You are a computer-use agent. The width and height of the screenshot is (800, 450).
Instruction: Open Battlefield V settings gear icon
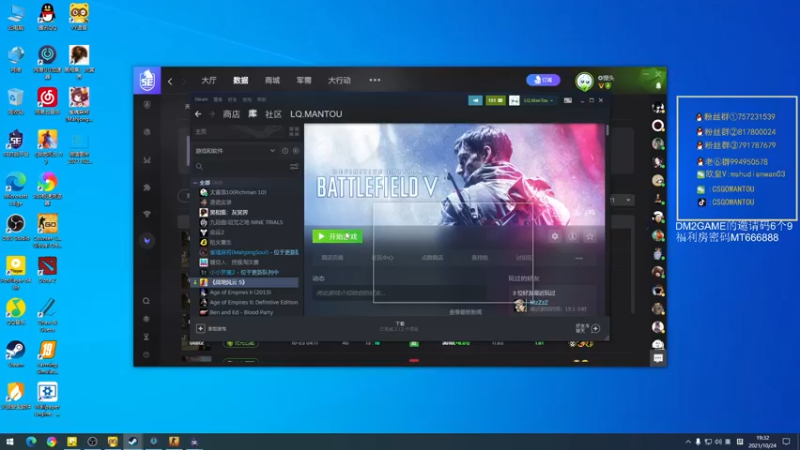[555, 236]
